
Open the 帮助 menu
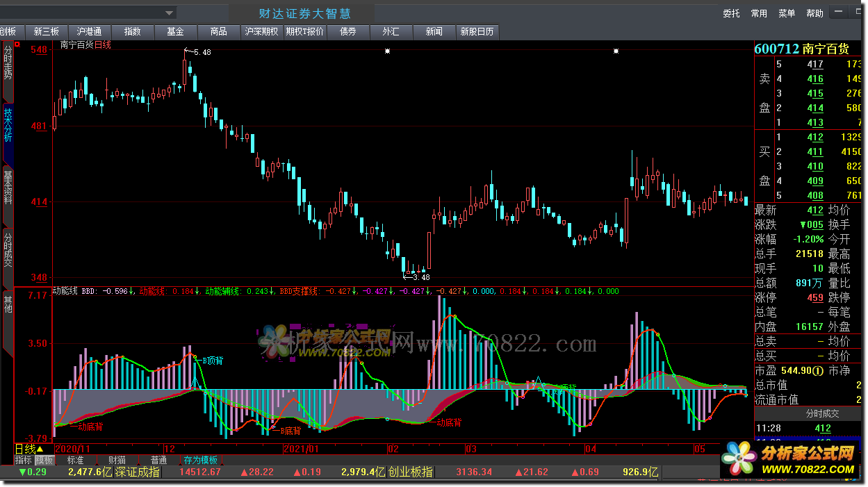click(x=814, y=13)
